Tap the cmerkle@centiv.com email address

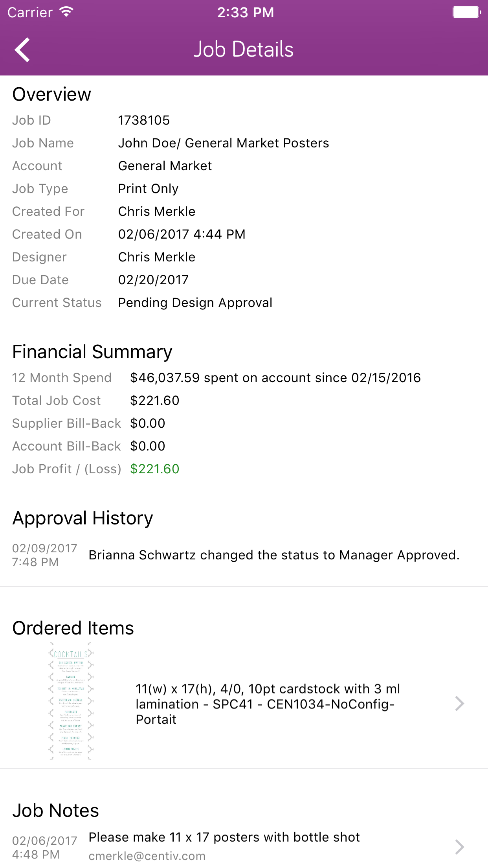[147, 856]
